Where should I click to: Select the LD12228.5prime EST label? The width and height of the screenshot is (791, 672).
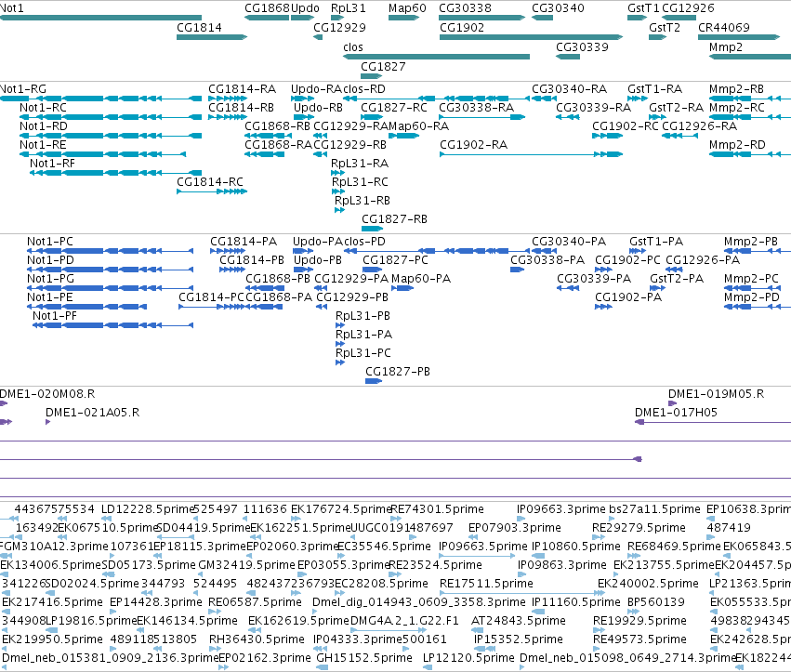148,510
